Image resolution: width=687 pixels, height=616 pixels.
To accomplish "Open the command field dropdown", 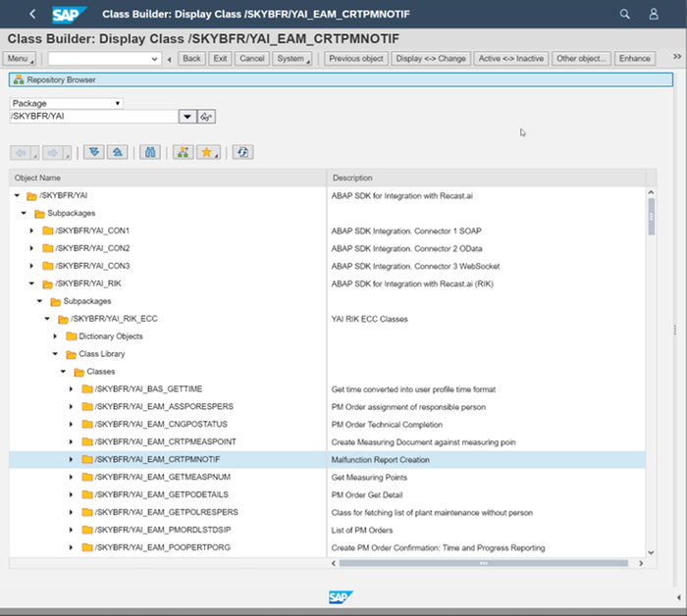I will 154,59.
